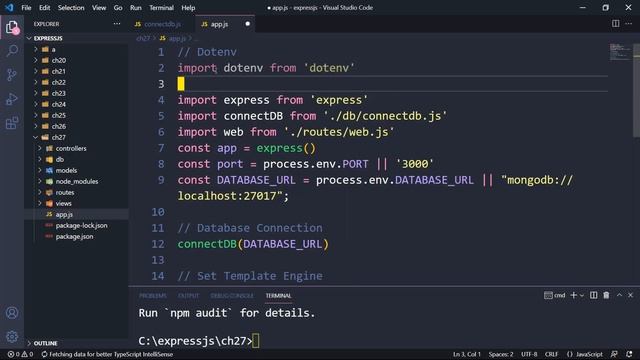640x360 pixels.
Task: Open the View menu
Action: (x=99, y=8)
